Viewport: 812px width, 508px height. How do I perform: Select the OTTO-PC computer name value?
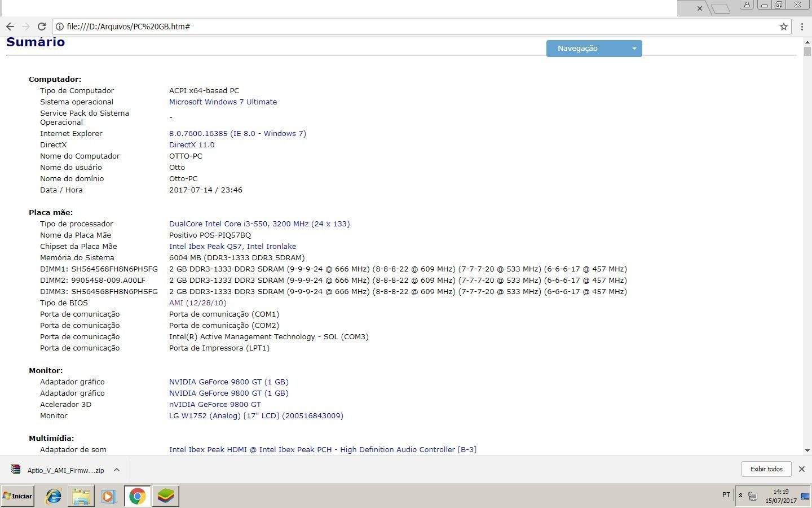[x=186, y=156]
